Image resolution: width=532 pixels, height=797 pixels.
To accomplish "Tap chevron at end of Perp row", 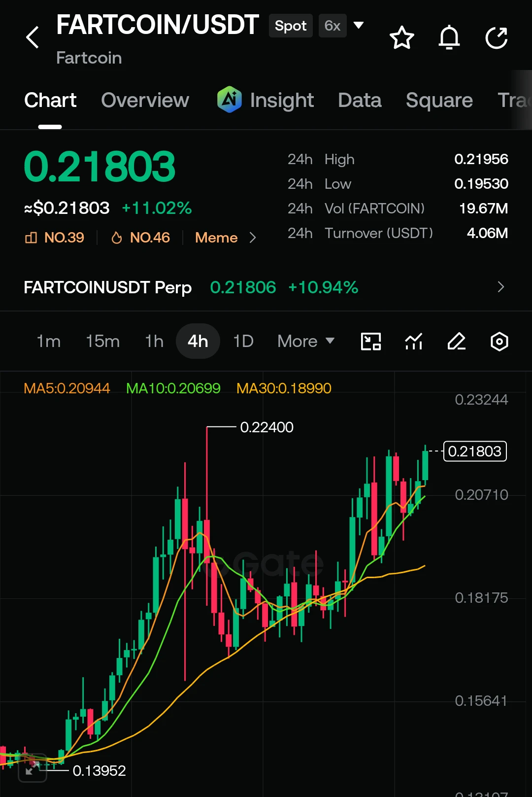I will pos(501,287).
